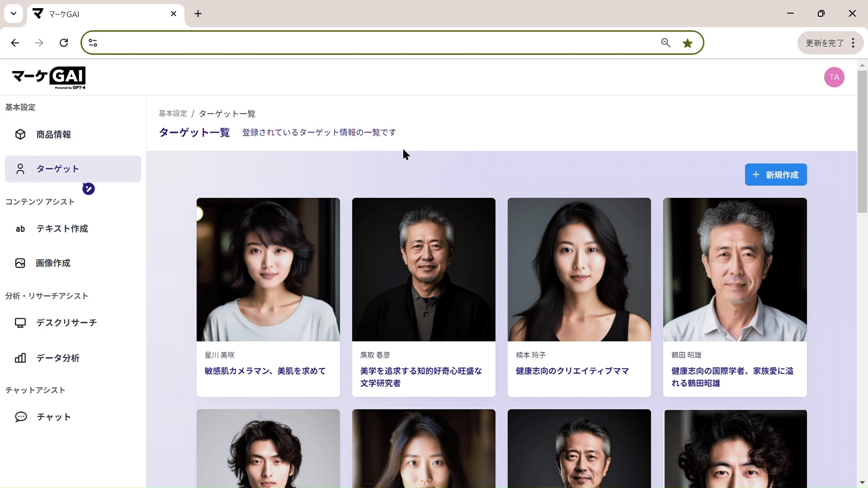The width and height of the screenshot is (868, 488).
Task: Click the コンテンツ アシスト section label
Action: pyautogui.click(x=40, y=202)
